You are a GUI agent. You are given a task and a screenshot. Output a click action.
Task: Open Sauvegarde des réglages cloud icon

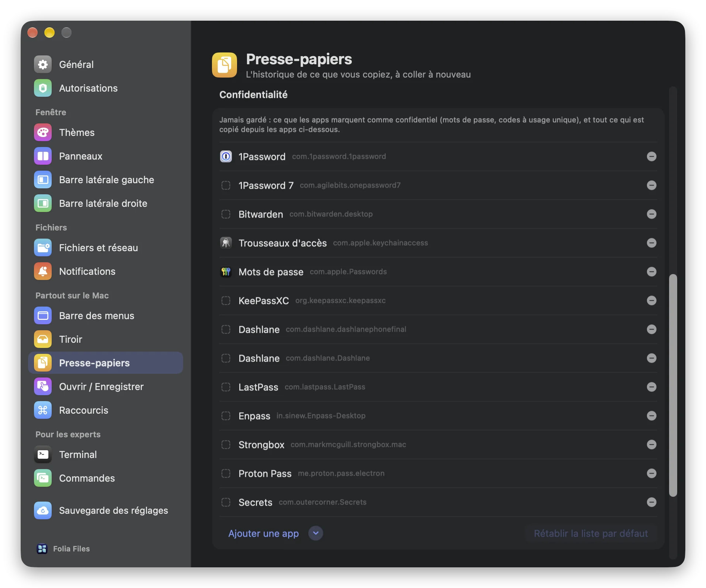43,510
